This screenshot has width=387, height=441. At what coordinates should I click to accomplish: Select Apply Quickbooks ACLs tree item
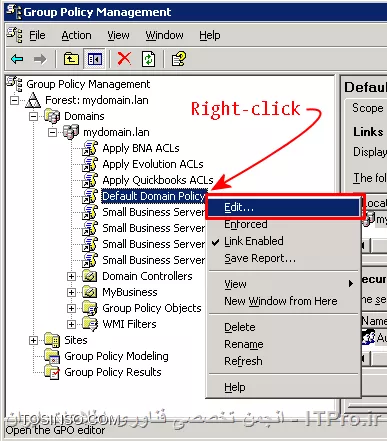(x=158, y=180)
